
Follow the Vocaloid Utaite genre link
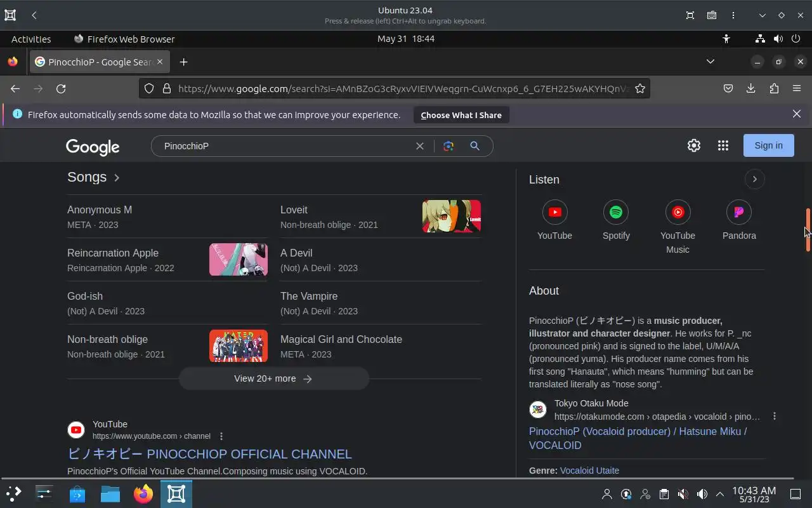589,471
